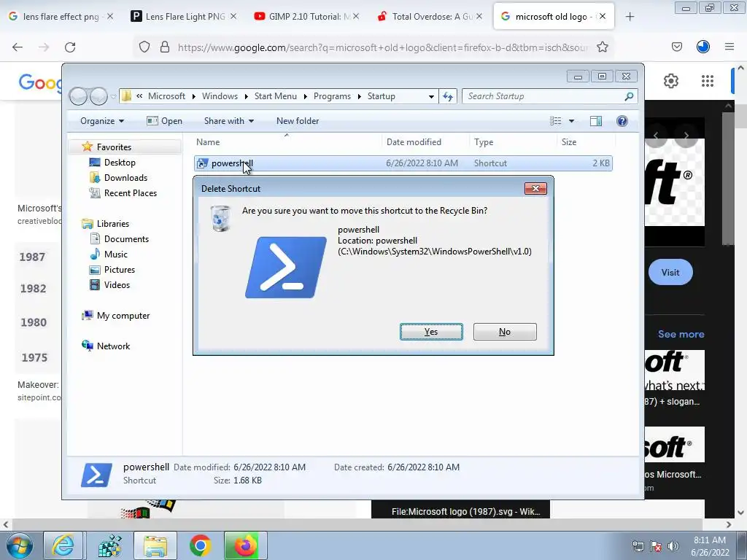Viewport: 747px width, 560px height.
Task: Open the clock showing 8:11 AM
Action: [710, 546]
